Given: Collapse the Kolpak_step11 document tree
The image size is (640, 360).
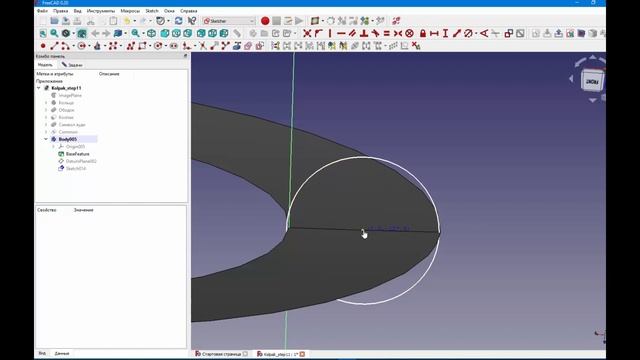Looking at the screenshot, I should click(39, 88).
